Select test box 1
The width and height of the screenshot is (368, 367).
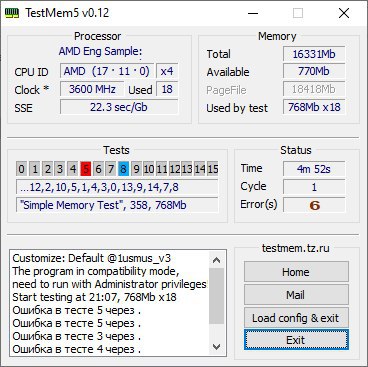35,169
